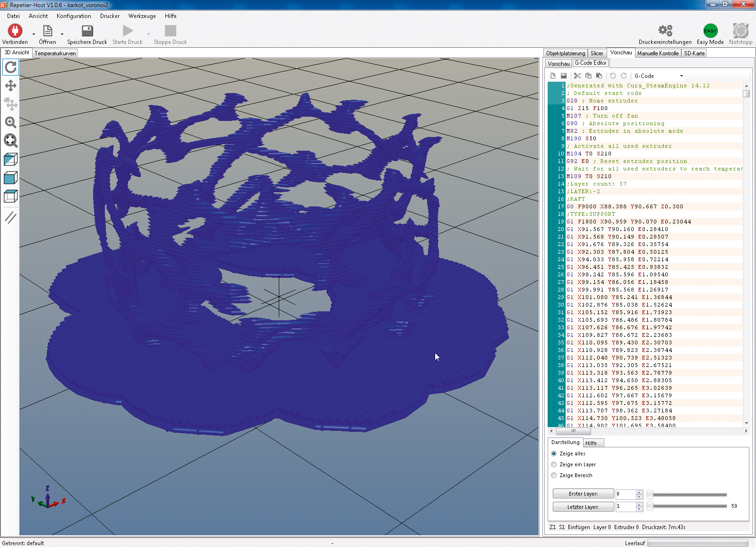The width and height of the screenshot is (756, 548).
Task: Switch to the Temperaturkurven tab
Action: [55, 53]
